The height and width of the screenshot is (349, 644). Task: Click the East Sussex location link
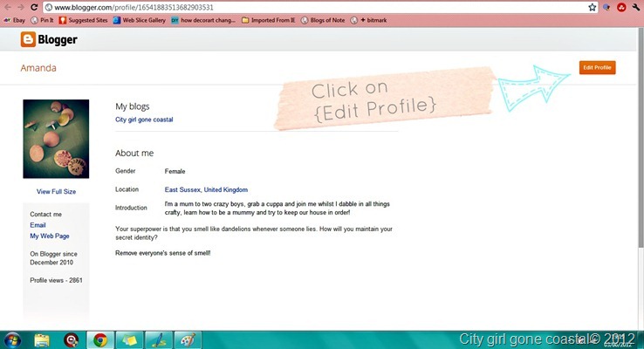[x=182, y=189]
